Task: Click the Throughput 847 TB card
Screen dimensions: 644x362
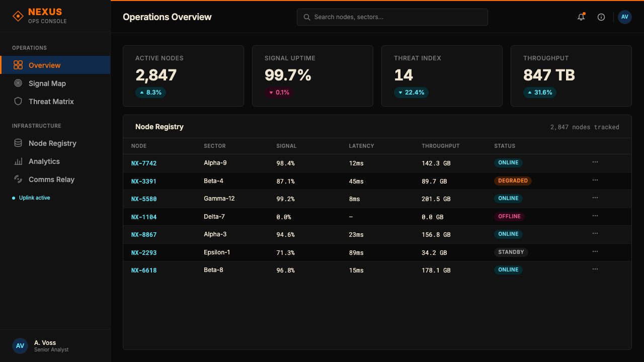Action: click(571, 76)
